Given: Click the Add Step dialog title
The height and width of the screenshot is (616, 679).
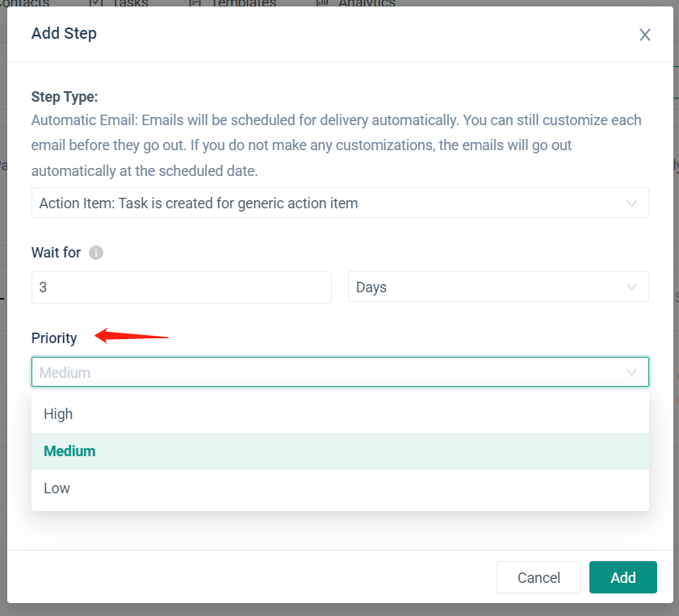Looking at the screenshot, I should [64, 34].
